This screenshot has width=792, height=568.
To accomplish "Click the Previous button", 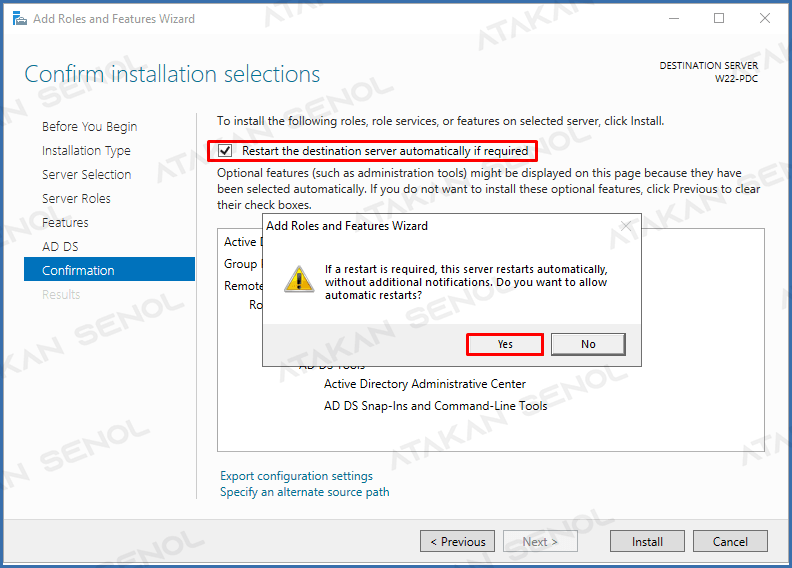I will (x=457, y=541).
